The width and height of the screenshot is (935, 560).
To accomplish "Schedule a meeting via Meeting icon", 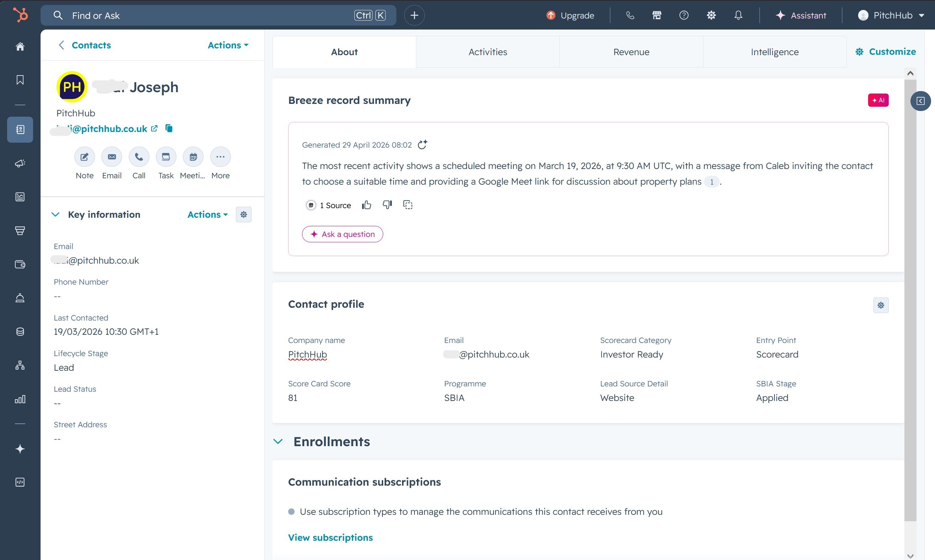I will point(193,157).
